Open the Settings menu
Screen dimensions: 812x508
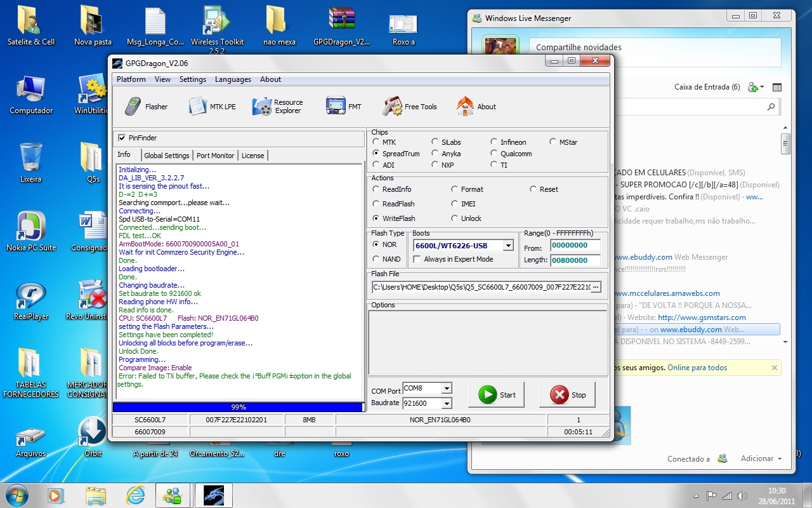click(193, 79)
